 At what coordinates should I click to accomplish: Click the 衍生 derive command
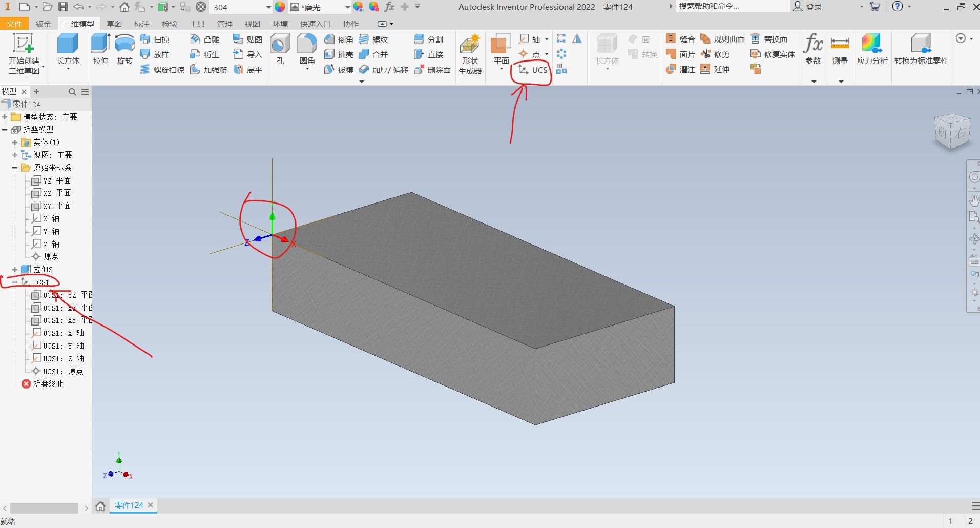(x=205, y=54)
